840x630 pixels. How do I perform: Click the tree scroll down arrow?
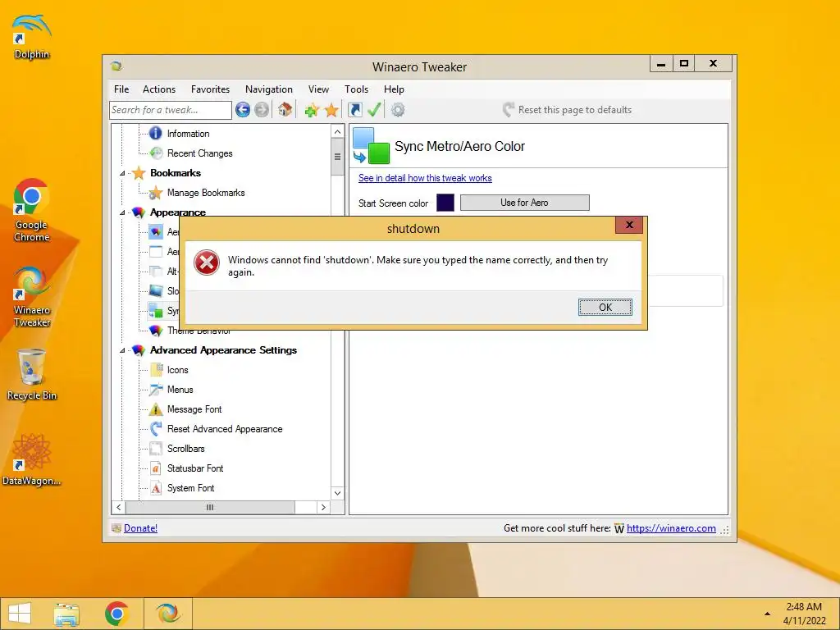click(337, 493)
